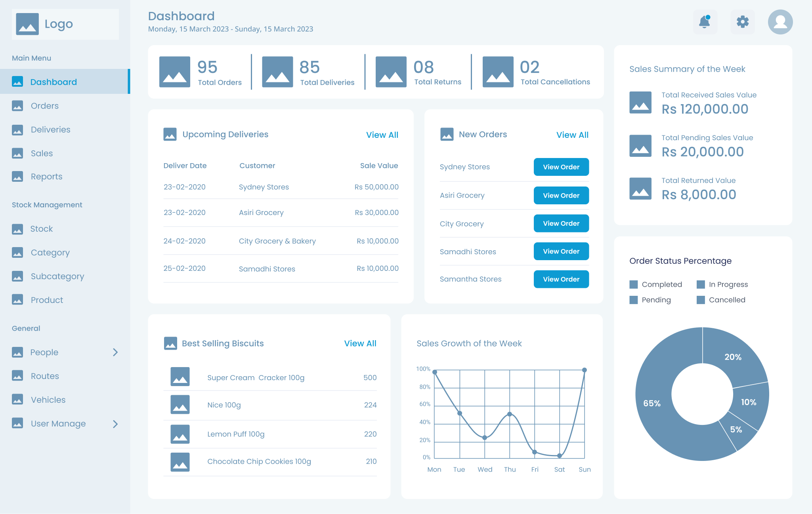812x514 pixels.
Task: Switch to the Sales menu item
Action: [x=41, y=153]
